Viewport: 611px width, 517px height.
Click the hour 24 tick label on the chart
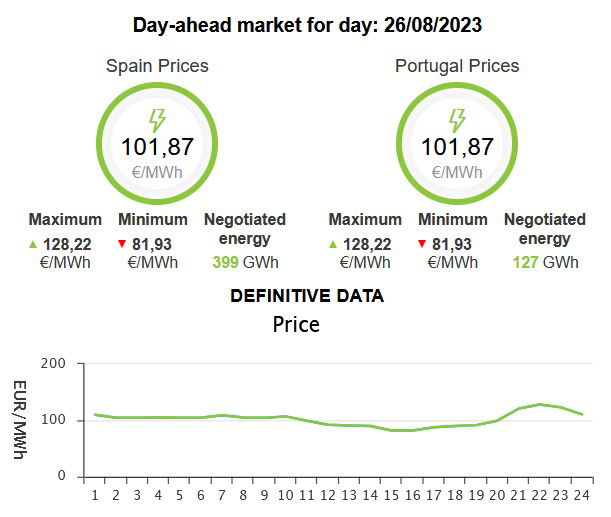pyautogui.click(x=582, y=495)
